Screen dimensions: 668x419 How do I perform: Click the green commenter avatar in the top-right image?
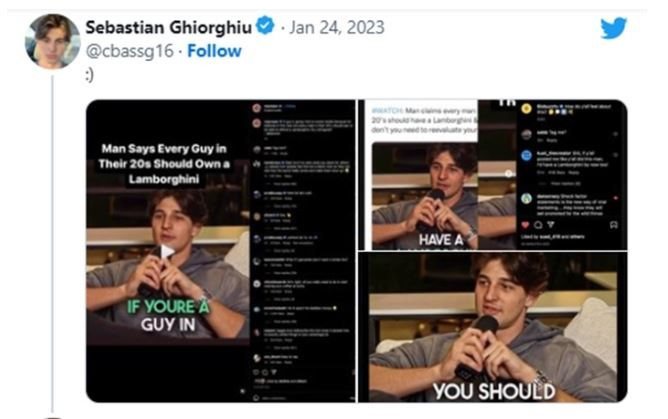pyautogui.click(x=527, y=198)
